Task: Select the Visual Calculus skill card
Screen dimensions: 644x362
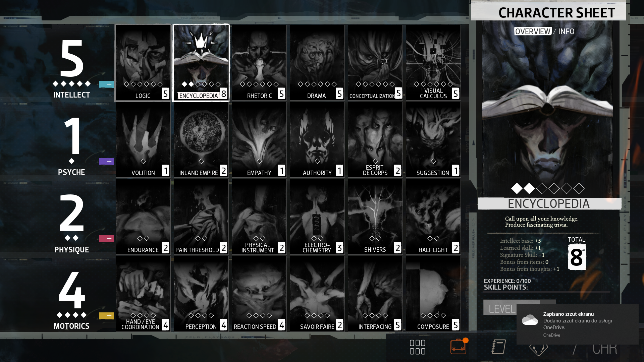Action: coord(433,62)
